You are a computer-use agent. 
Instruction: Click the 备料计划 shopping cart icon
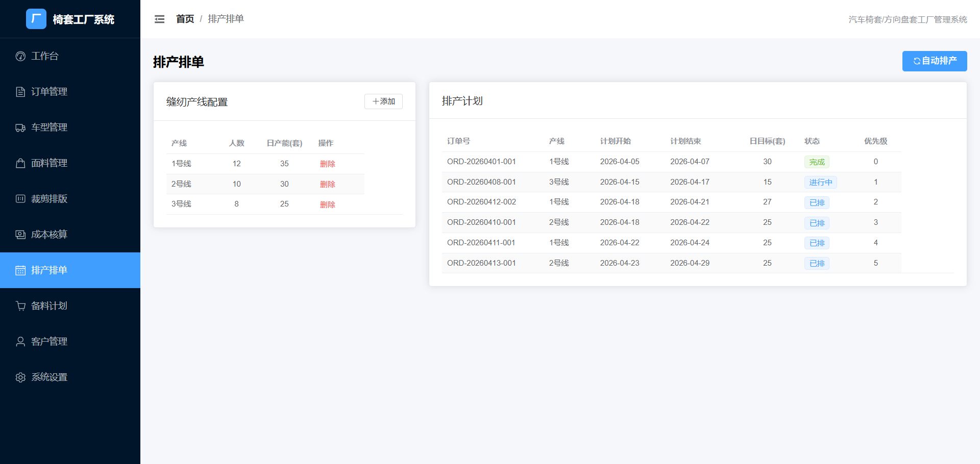tap(20, 306)
